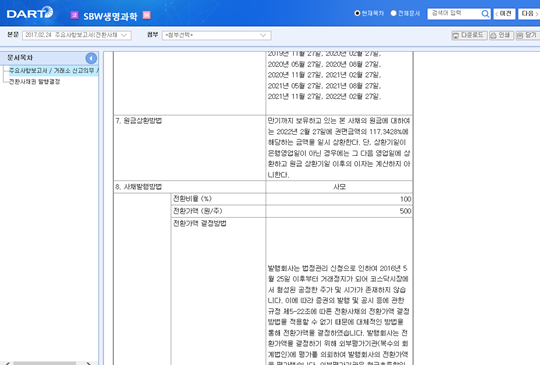The height and width of the screenshot is (365, 540).
Task: Click the right arrow of horizontal scrollbar
Action: [x=88, y=363]
